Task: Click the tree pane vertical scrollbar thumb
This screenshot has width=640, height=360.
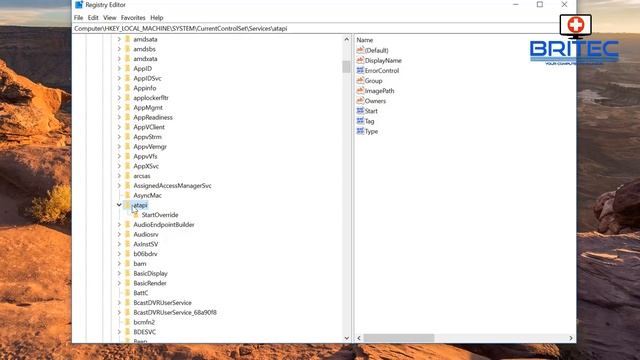Action: click(x=347, y=67)
